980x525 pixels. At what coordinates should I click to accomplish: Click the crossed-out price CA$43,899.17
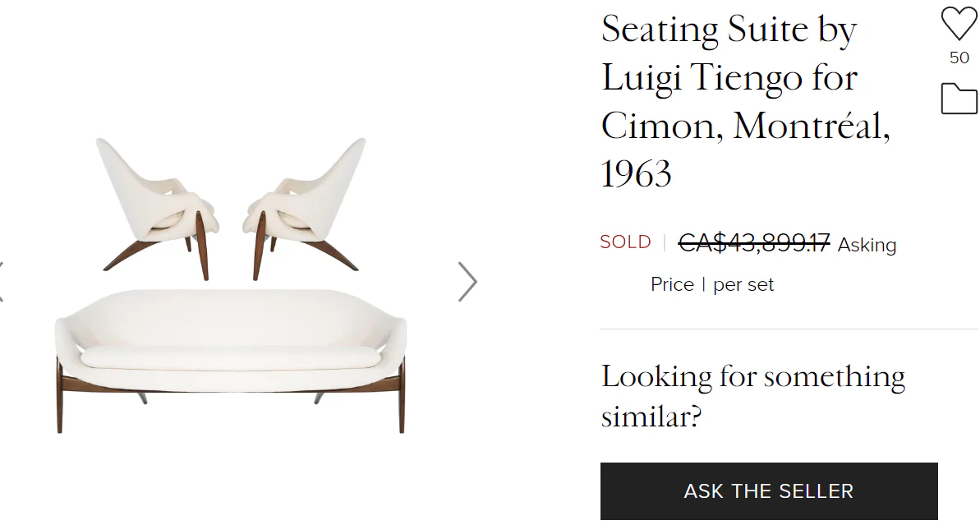pyautogui.click(x=753, y=242)
